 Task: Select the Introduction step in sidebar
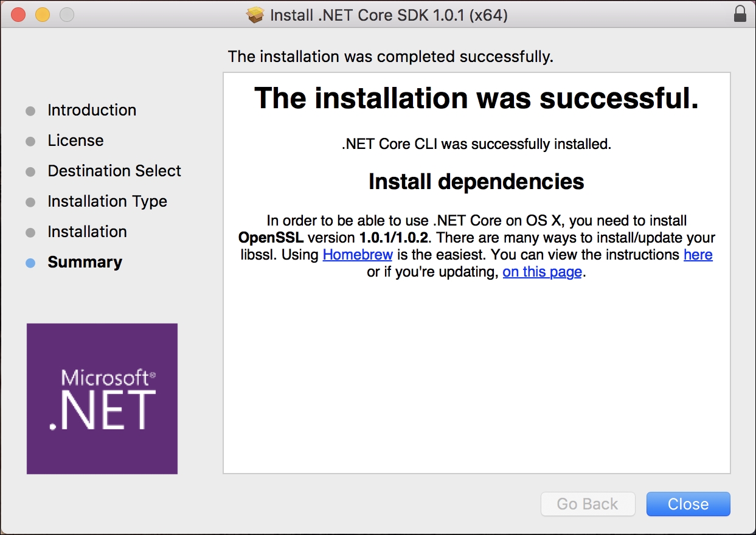[x=92, y=110]
